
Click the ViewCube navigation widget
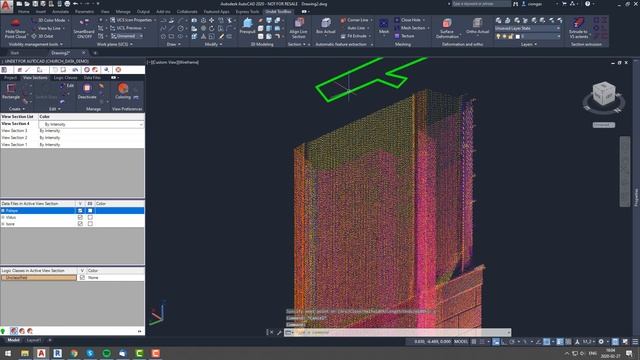pyautogui.click(x=604, y=95)
